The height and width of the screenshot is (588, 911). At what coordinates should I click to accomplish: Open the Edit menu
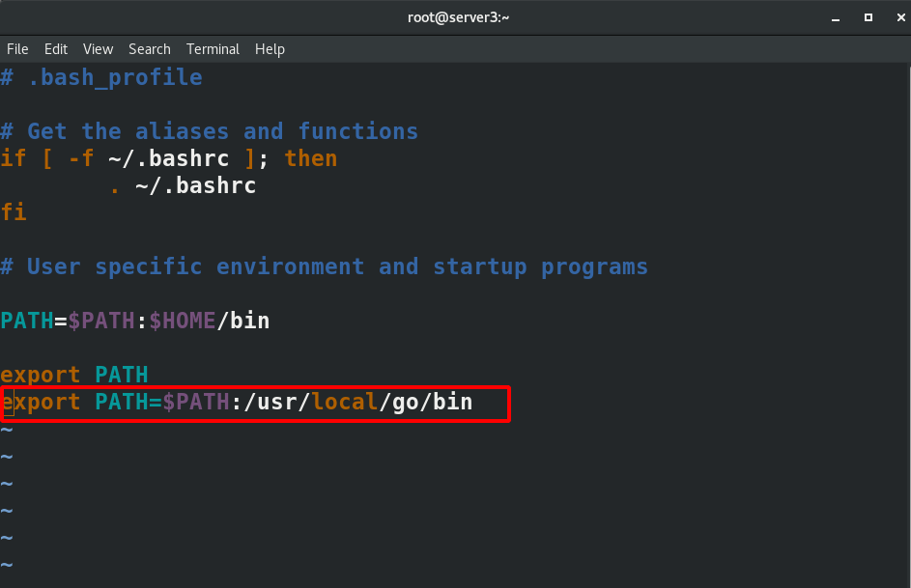(56, 49)
